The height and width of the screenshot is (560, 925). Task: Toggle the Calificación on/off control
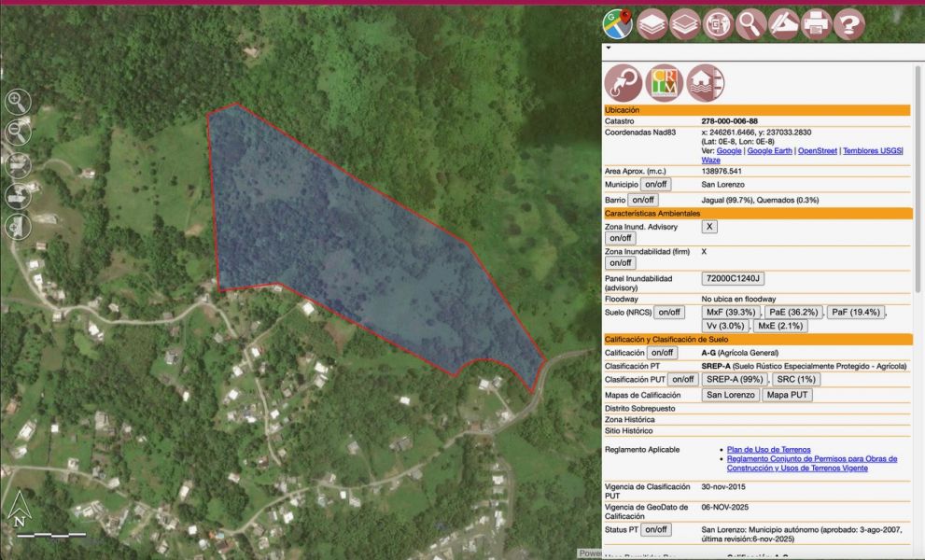click(664, 352)
